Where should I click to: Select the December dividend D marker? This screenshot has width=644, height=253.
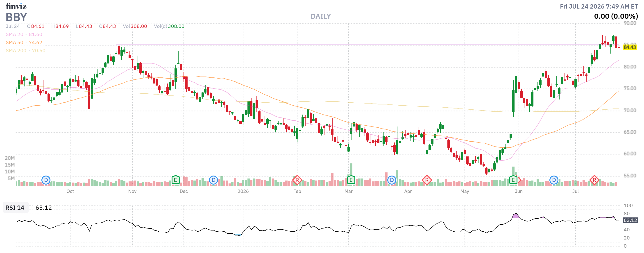213,180
